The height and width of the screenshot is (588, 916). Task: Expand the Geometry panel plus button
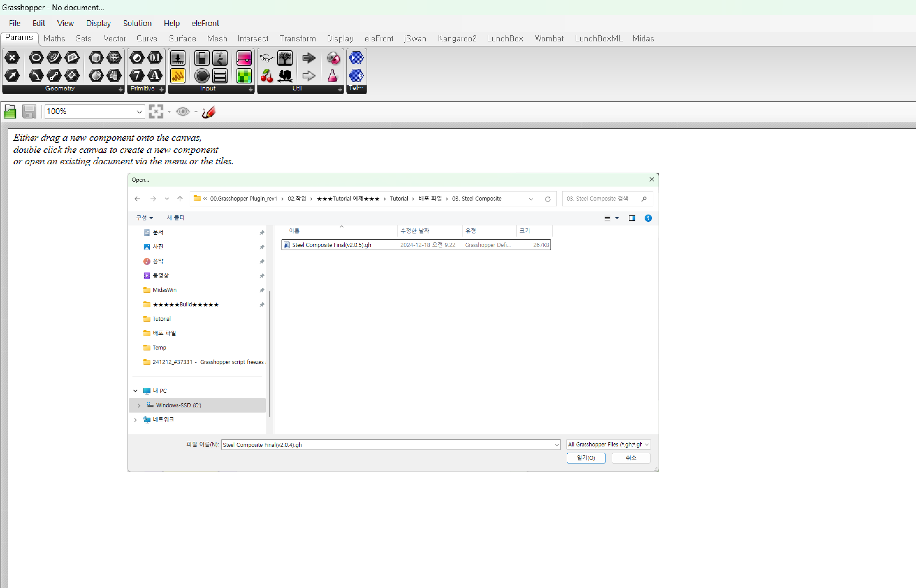coord(121,89)
